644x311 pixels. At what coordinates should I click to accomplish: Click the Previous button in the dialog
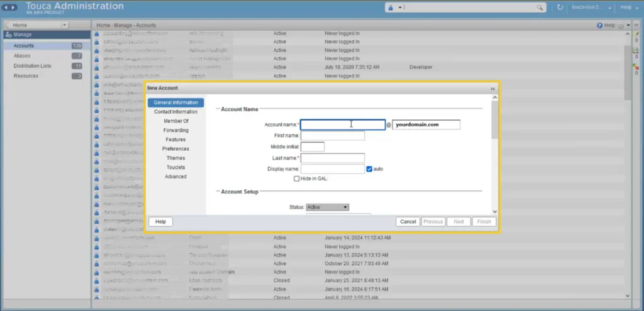(433, 222)
